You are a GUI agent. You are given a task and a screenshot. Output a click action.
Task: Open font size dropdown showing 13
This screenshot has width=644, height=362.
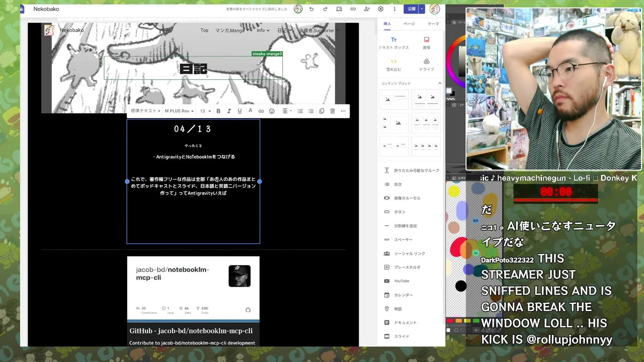click(205, 111)
